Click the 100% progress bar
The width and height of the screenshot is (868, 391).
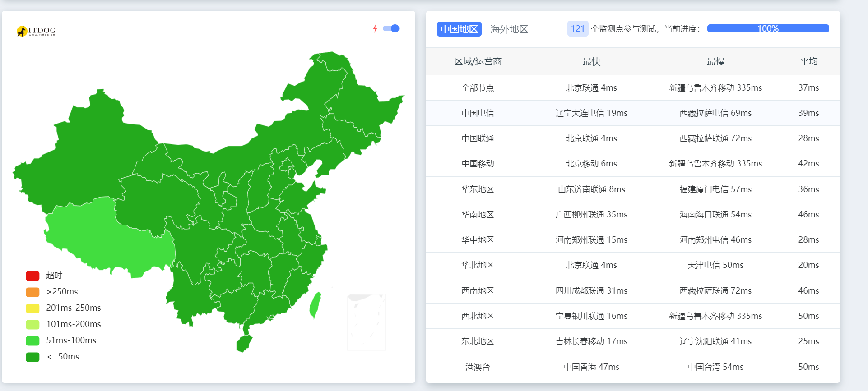tap(768, 28)
